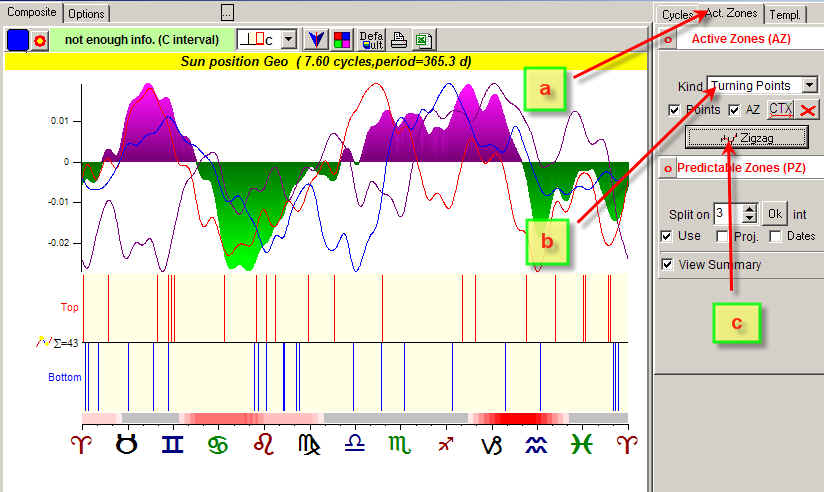The height and width of the screenshot is (492, 824).
Task: Click the red X delete icon
Action: click(808, 110)
